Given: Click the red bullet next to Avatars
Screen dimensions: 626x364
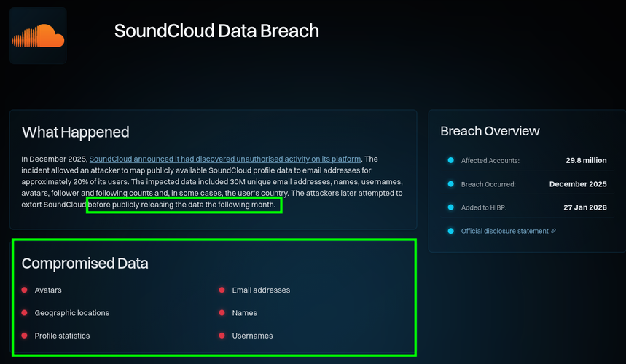Looking at the screenshot, I should [x=24, y=290].
